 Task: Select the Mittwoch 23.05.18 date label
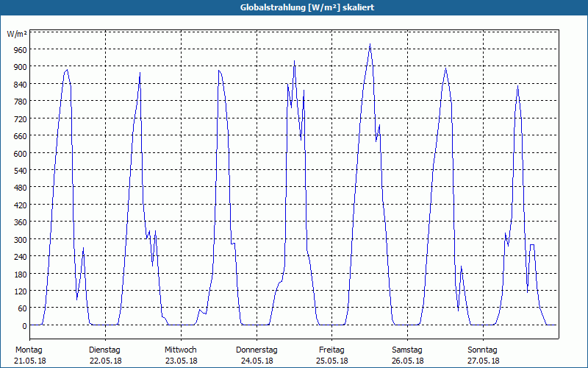[181, 355]
